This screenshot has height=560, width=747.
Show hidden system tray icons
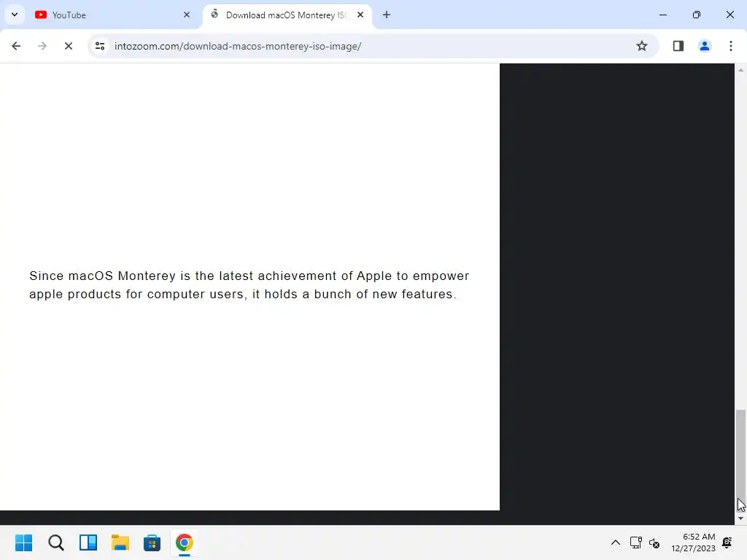click(616, 542)
